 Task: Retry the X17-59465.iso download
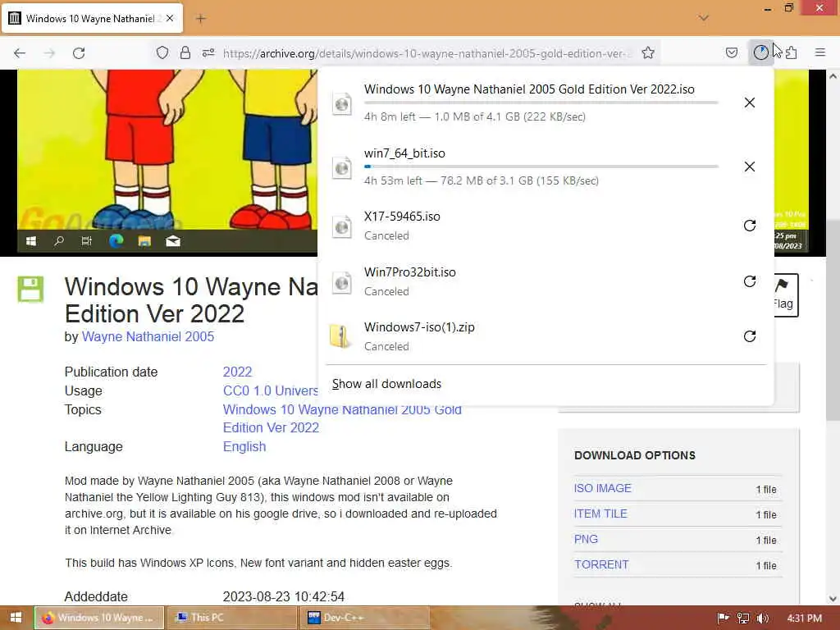[x=750, y=226]
